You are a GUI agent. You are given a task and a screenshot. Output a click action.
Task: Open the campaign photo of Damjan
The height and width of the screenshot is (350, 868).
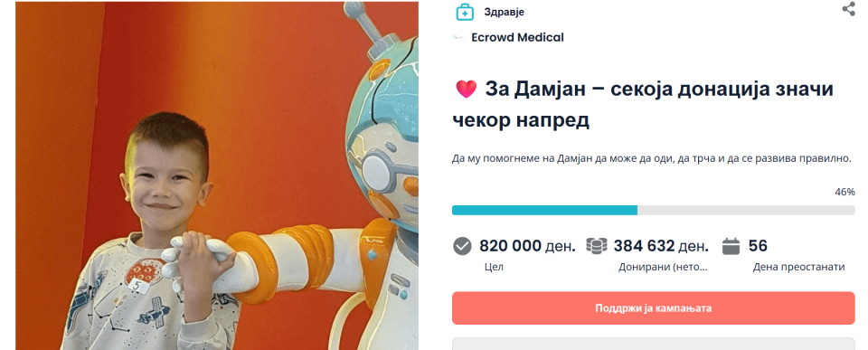(217, 175)
